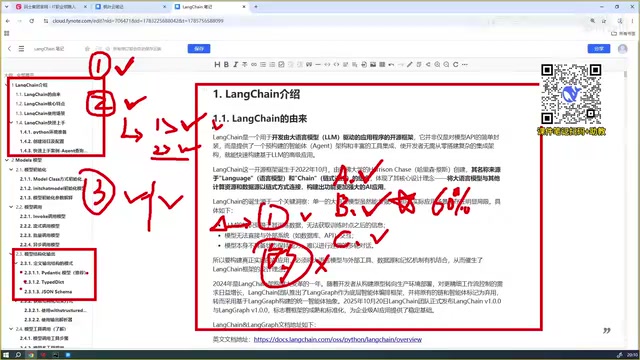Collapse the '2 Models 模型' outline section
This screenshot has height=360, width=640.
7,160
